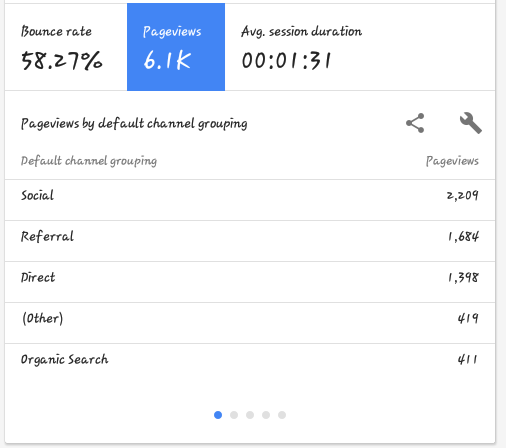
Task: Go to the fourth carousel page dot
Action: pos(266,415)
